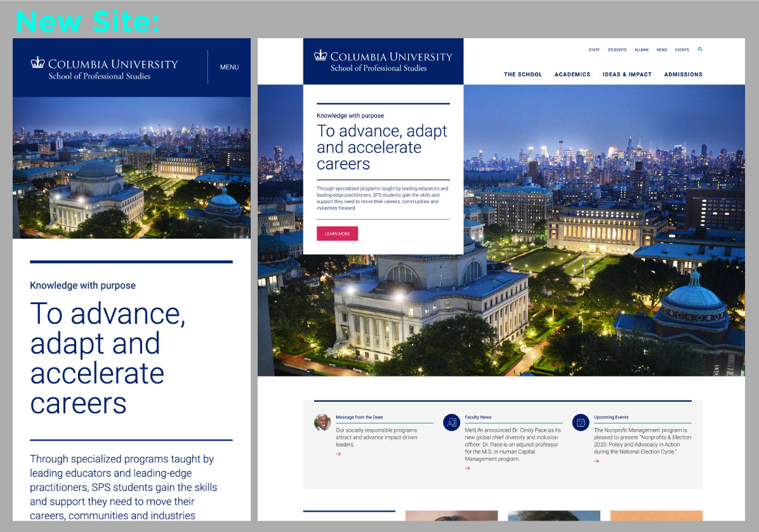Viewport: 759px width, 532px height.
Task: Click the crown emblem in the mobile logo
Action: (x=37, y=62)
